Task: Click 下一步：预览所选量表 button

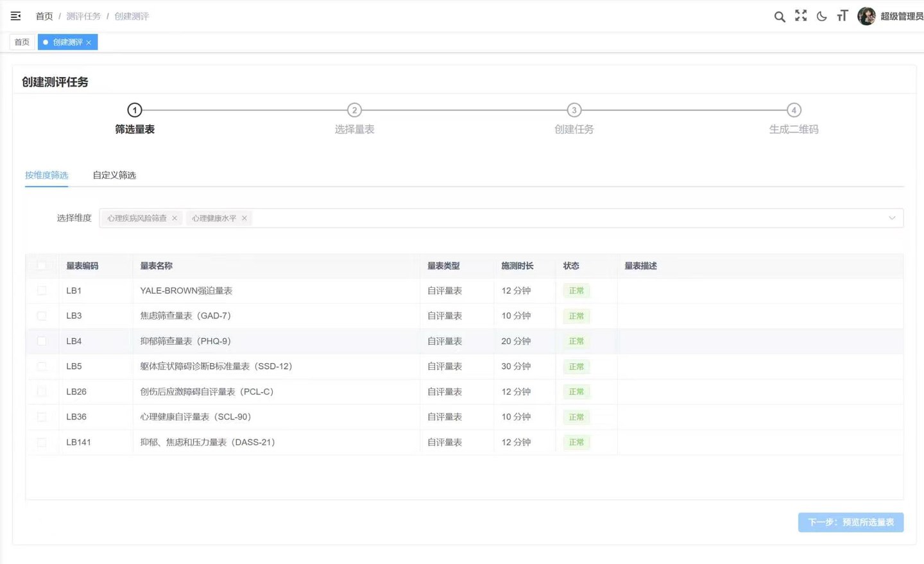Action: coord(851,522)
